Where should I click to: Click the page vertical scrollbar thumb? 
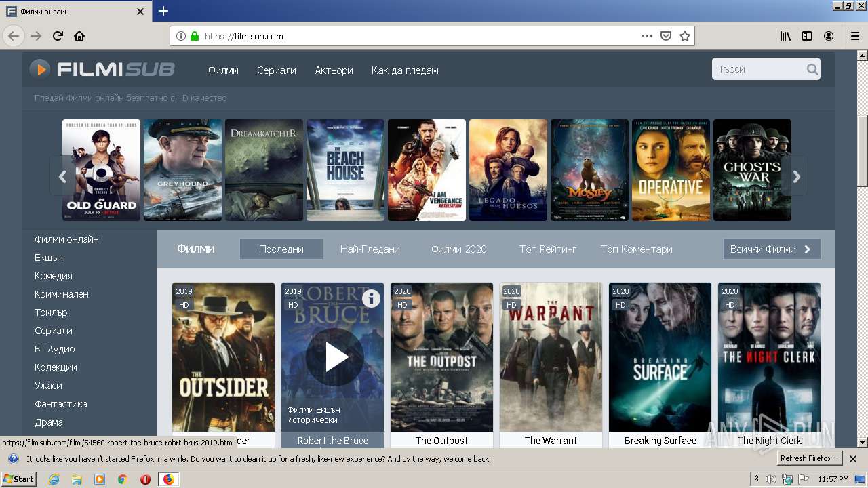863,150
